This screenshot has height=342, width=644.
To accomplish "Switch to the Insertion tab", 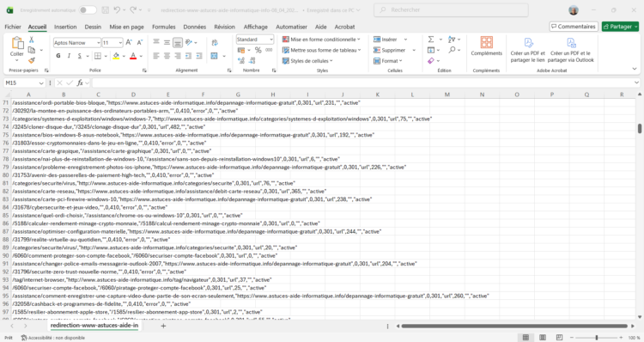I will (x=65, y=27).
